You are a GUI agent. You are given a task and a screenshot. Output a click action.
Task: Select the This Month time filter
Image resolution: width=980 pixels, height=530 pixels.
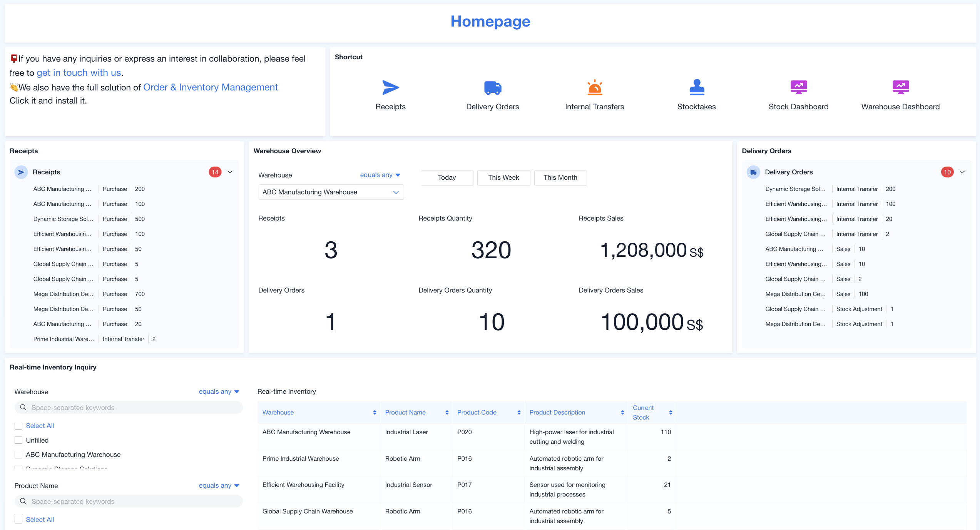pyautogui.click(x=560, y=177)
